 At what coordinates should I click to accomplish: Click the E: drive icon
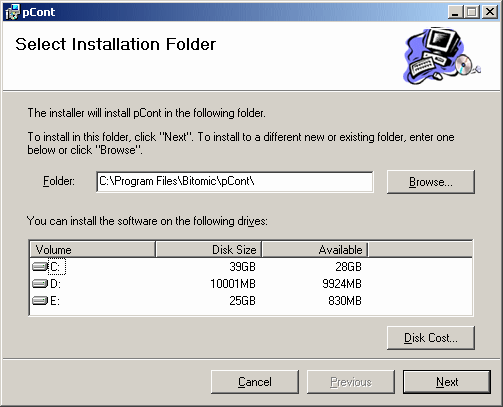pyautogui.click(x=40, y=301)
